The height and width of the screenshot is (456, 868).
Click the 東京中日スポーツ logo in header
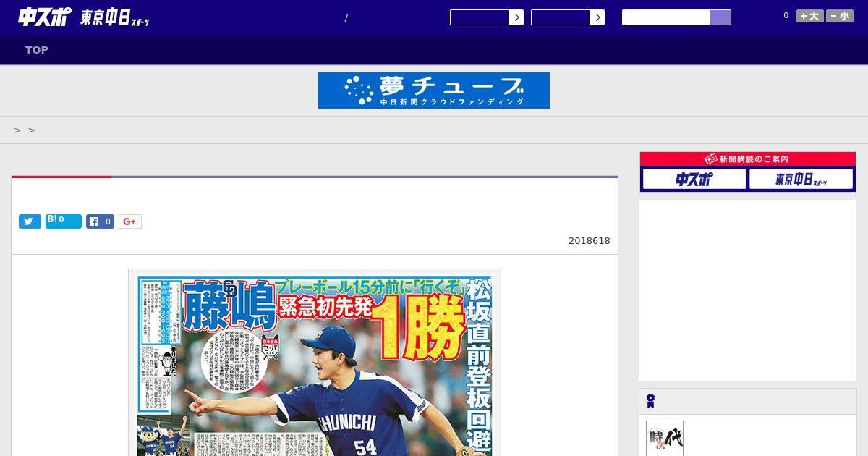click(115, 18)
